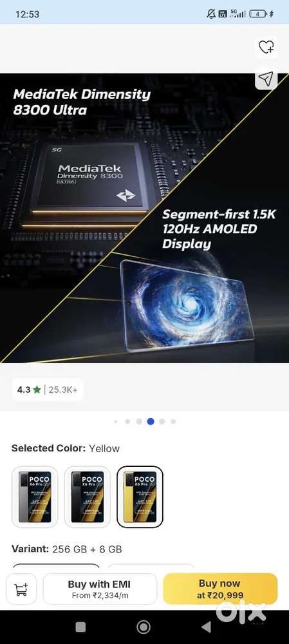Go to the fifth carousel image dot
Screen dimensions: 289x644
pyautogui.click(x=162, y=421)
